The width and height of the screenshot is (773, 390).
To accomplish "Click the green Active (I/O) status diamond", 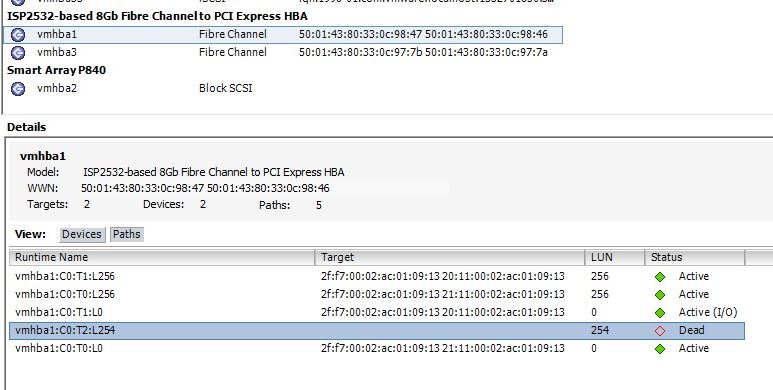I will [x=660, y=313].
